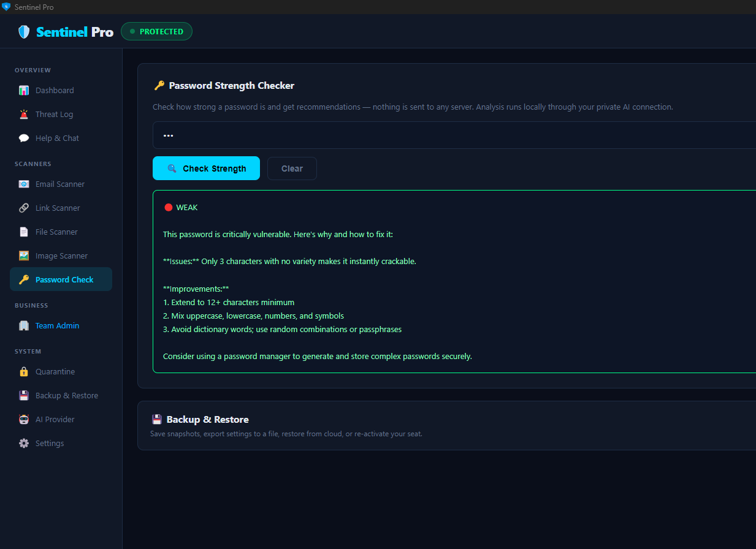
Task: Open the Backup & Restore card
Action: tap(446, 425)
